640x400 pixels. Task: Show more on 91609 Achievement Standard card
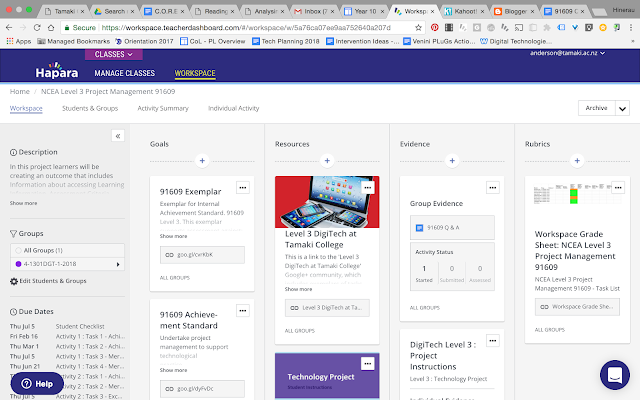coord(173,370)
